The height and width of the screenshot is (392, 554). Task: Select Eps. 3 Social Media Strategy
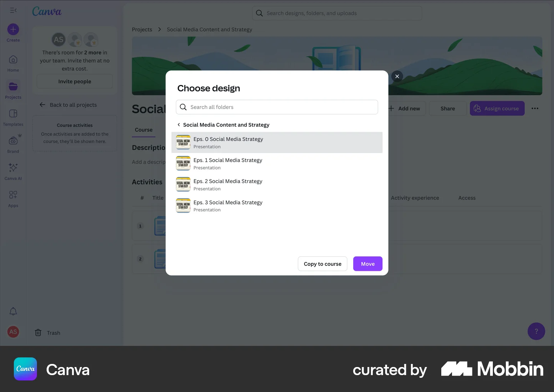click(277, 206)
